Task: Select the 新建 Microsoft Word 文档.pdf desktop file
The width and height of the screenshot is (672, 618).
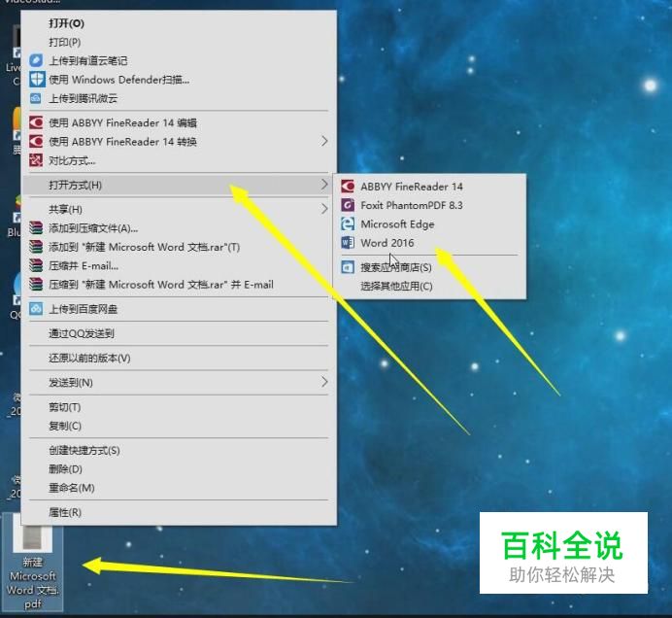Action: [33, 562]
